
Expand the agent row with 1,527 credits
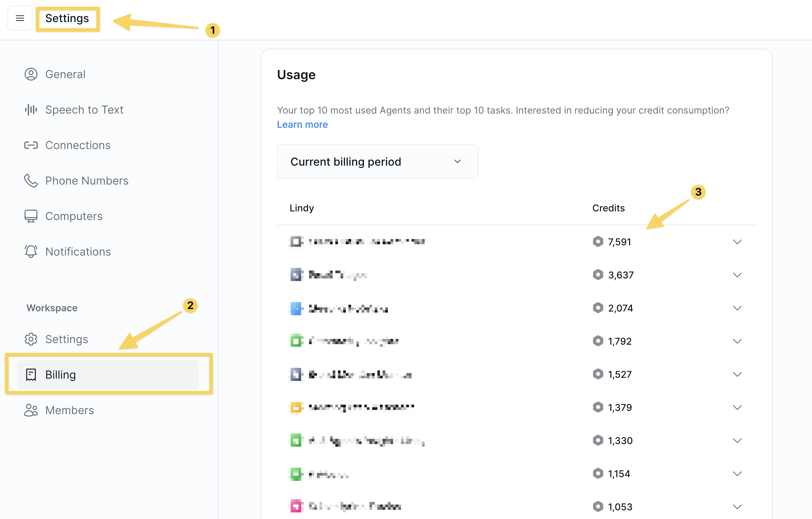point(737,374)
